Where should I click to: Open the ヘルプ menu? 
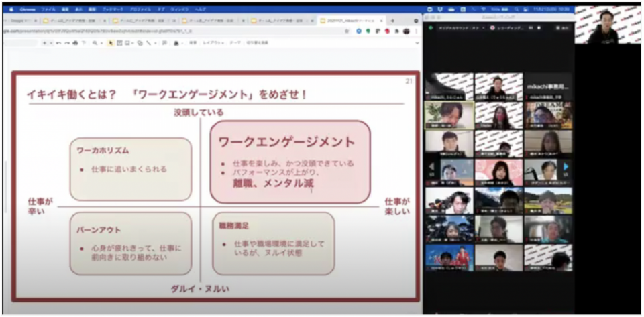pos(200,9)
